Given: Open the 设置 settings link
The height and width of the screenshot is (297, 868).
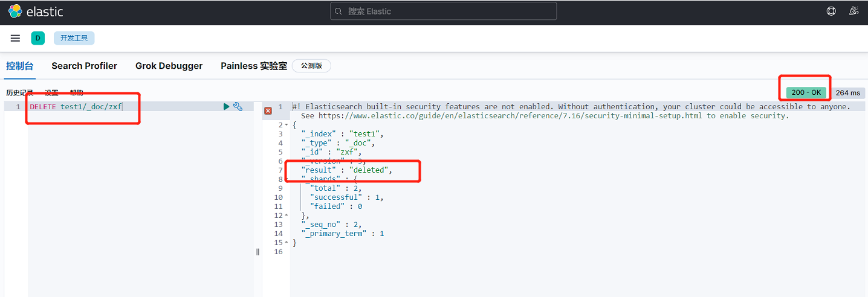Looking at the screenshot, I should [x=52, y=93].
